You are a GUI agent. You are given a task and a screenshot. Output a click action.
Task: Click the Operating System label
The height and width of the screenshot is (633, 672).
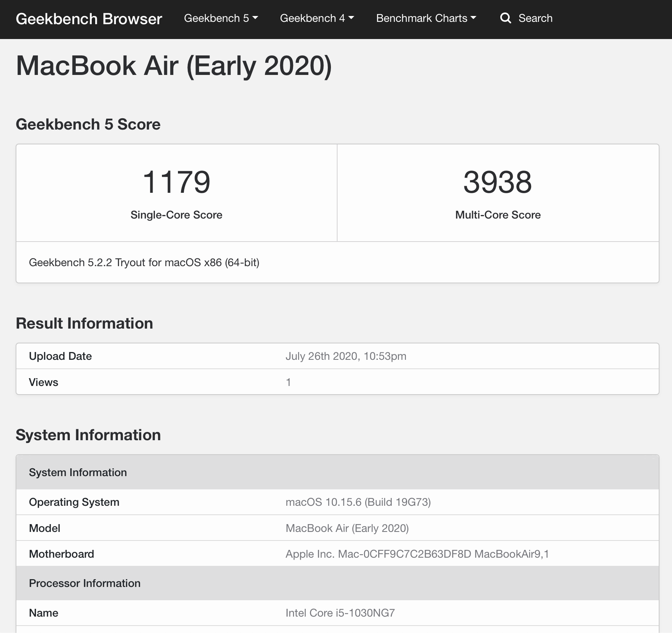[x=74, y=502]
